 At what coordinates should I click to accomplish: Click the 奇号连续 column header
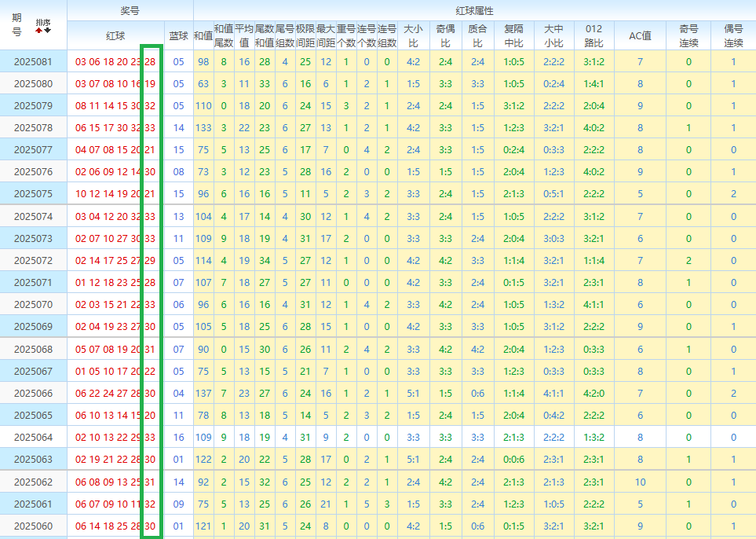click(688, 35)
